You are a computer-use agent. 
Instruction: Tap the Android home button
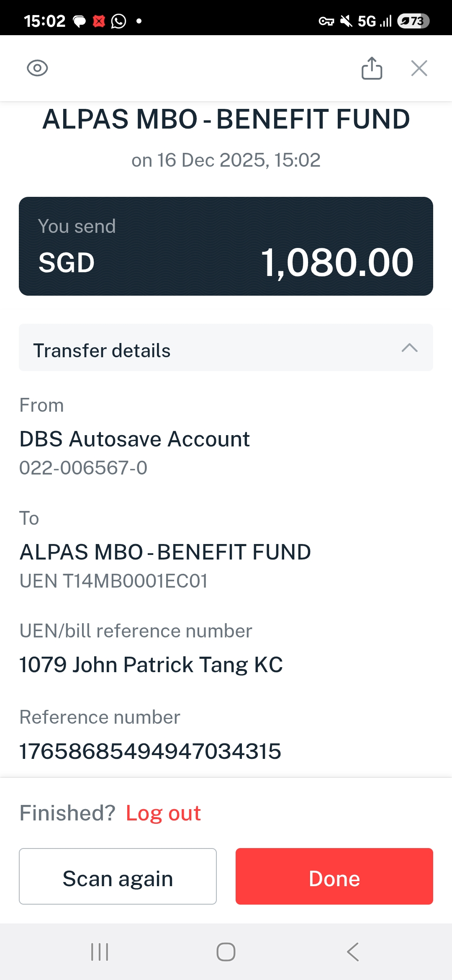pos(226,952)
